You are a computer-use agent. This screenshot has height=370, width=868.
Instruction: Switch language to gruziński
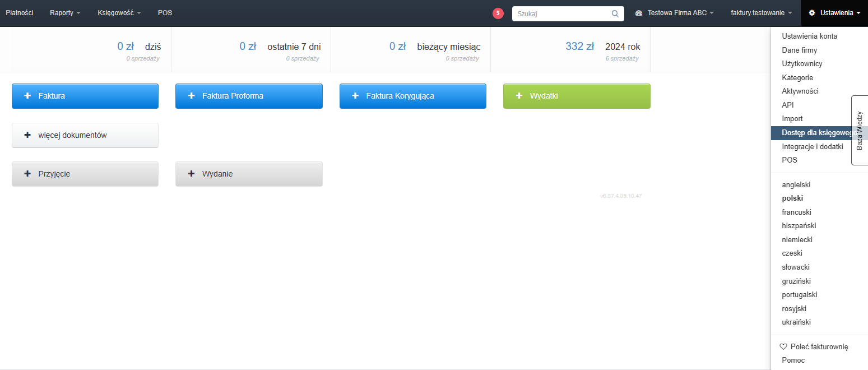click(x=796, y=281)
